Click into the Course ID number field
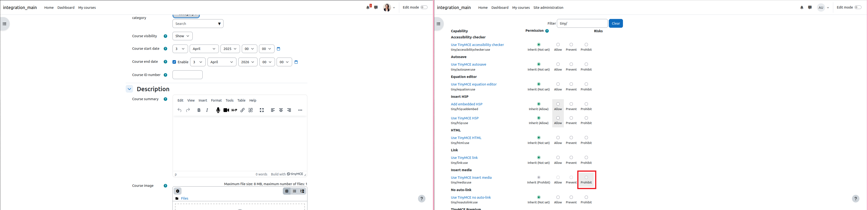868x210 pixels. point(187,75)
